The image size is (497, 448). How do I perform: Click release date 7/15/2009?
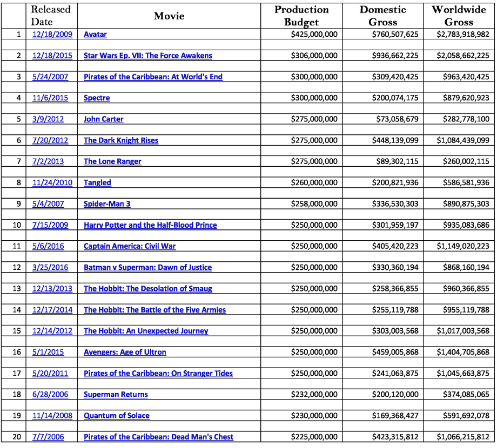50,225
